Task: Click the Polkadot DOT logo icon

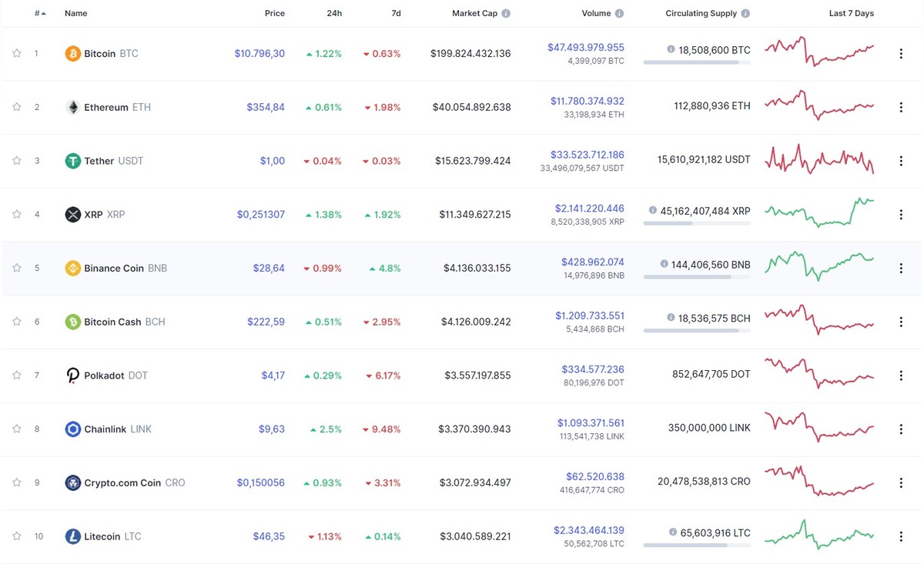Action: 73,375
